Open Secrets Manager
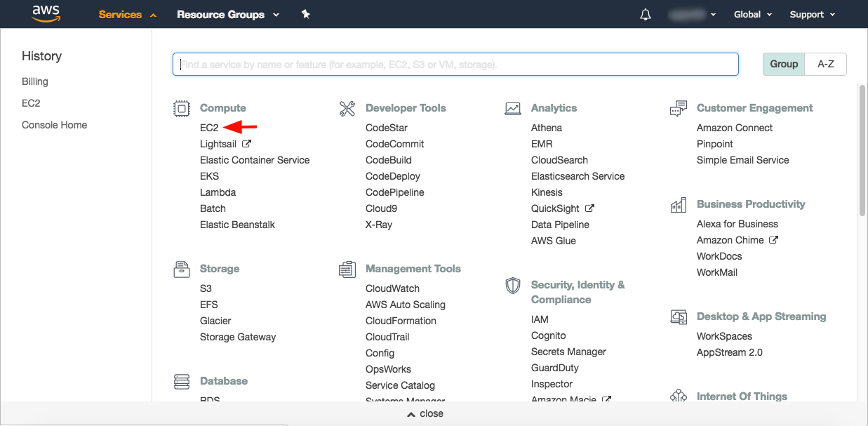The height and width of the screenshot is (426, 868). tap(568, 352)
